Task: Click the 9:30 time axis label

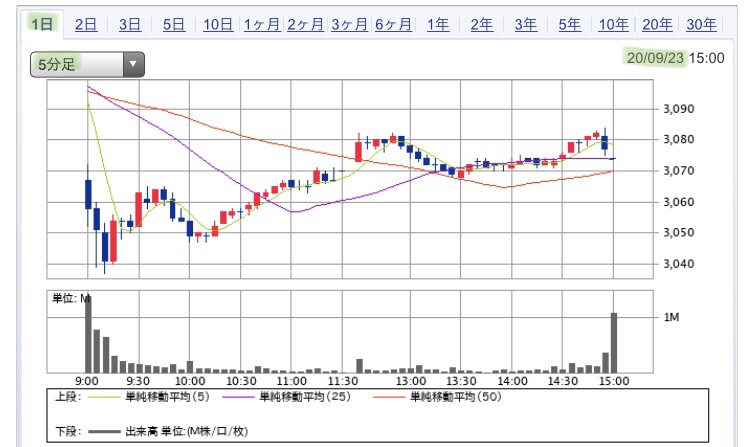Action: click(x=138, y=381)
